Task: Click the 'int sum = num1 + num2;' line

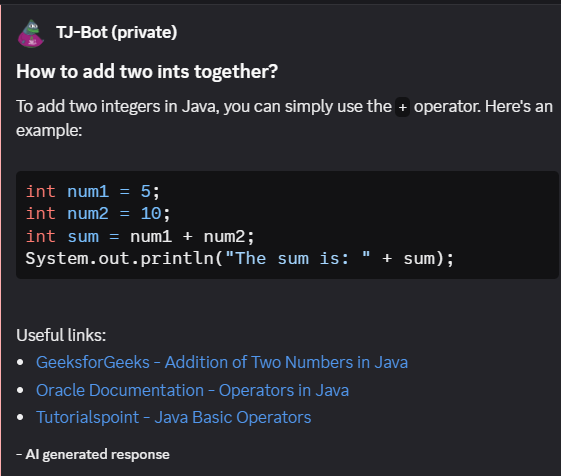Action: [140, 237]
